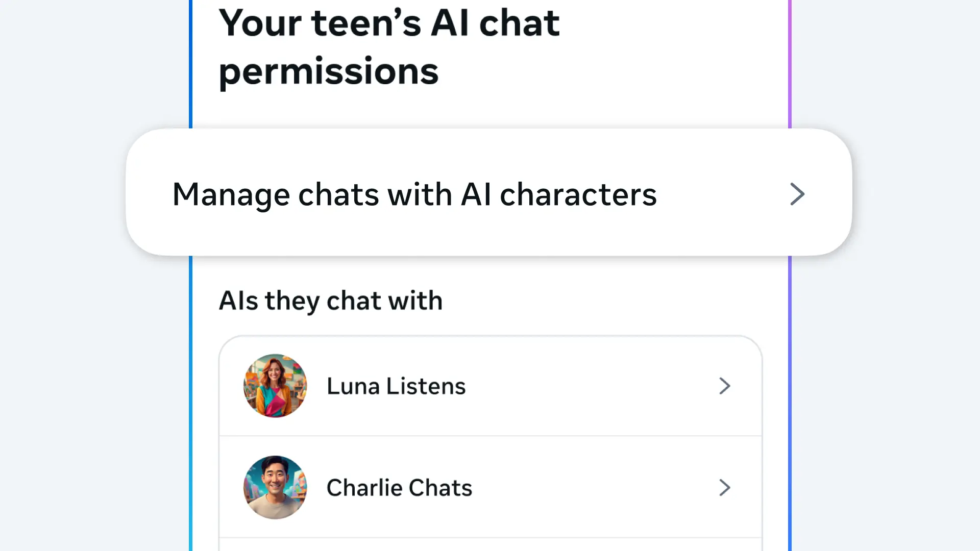Expand Luna Listens using its arrow
Screen dimensions: 980x551
coord(724,386)
